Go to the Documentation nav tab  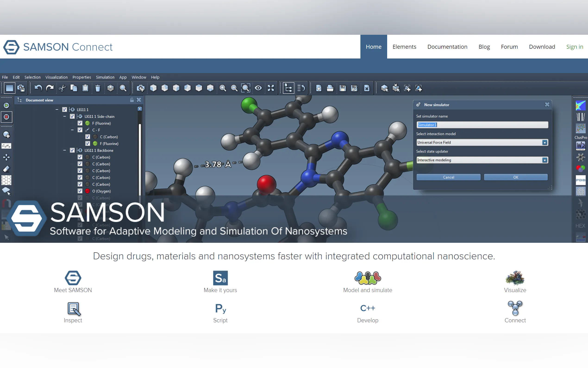pyautogui.click(x=447, y=47)
